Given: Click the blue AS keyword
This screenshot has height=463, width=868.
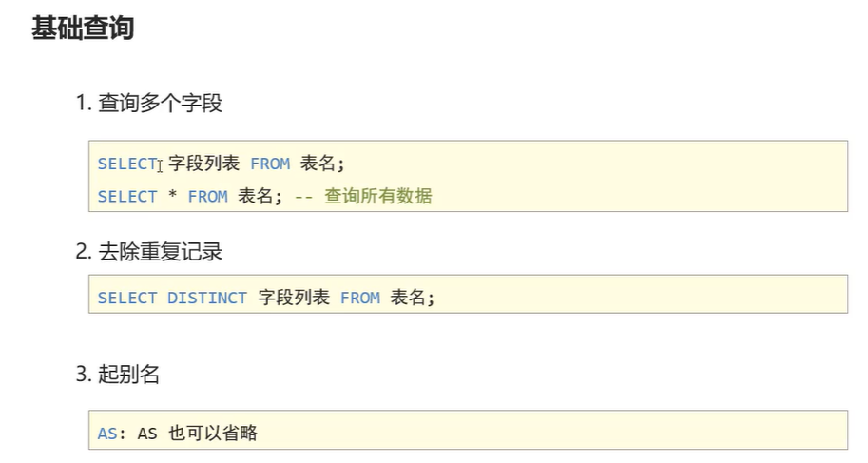Looking at the screenshot, I should [x=107, y=434].
